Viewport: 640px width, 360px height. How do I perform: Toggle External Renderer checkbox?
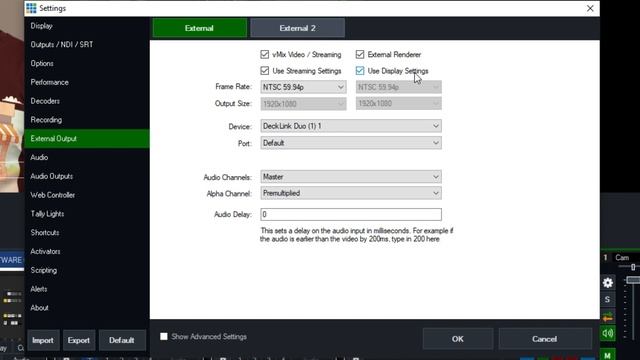[x=360, y=54]
